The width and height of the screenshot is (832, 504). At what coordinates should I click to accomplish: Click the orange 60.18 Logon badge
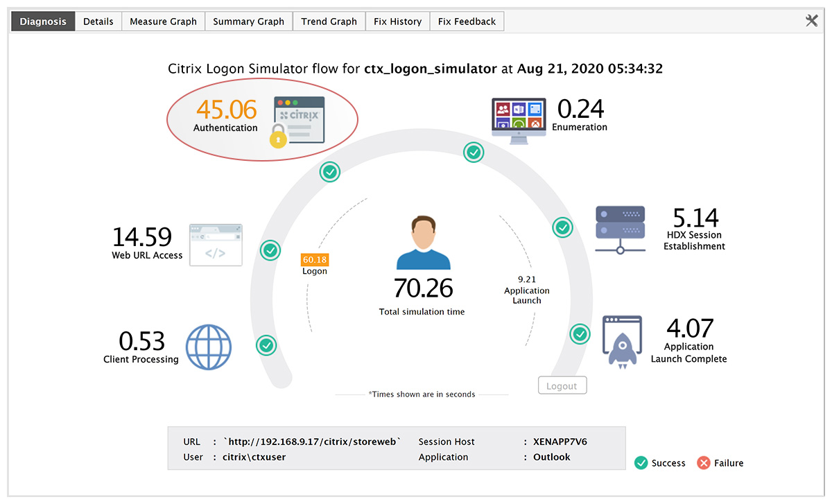[315, 260]
